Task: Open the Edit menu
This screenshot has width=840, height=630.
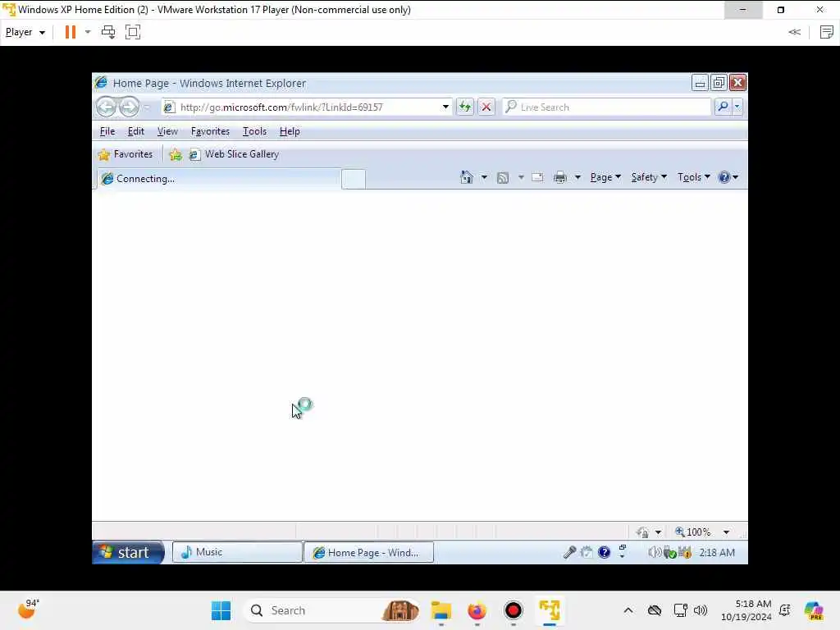Action: coord(135,131)
